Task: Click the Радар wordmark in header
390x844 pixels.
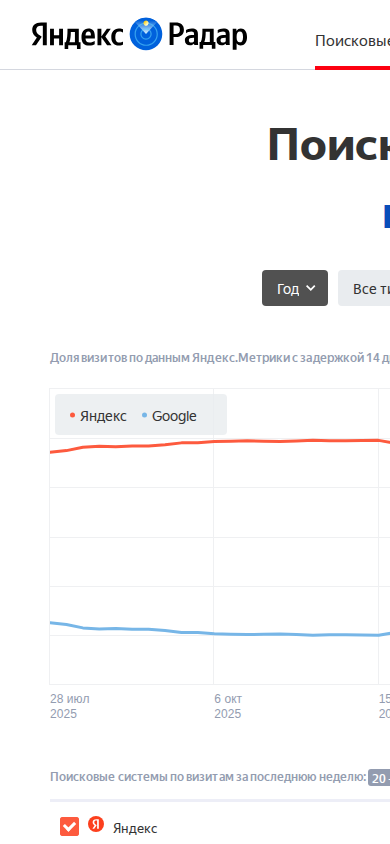Action: 207,36
